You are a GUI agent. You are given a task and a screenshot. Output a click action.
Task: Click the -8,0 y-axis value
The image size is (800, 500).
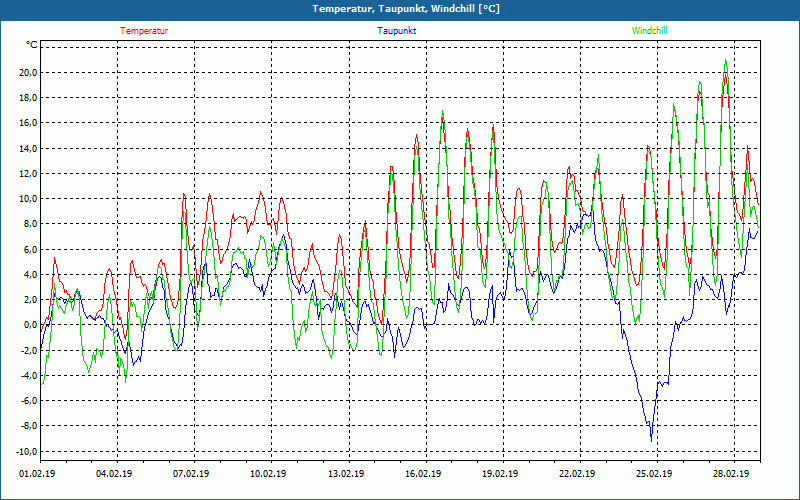(29, 426)
